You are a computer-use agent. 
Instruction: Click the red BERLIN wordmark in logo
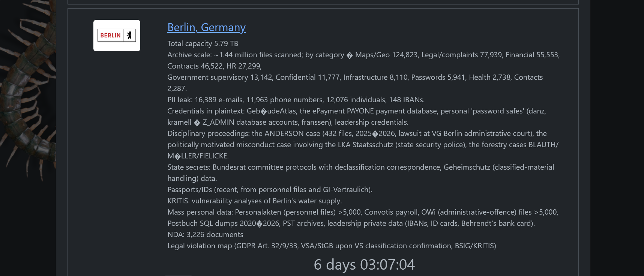110,35
